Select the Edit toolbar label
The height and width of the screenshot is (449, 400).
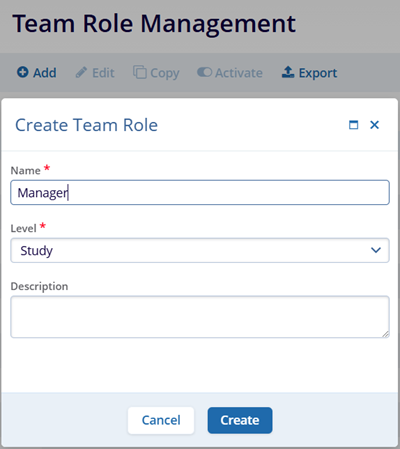[x=103, y=73]
